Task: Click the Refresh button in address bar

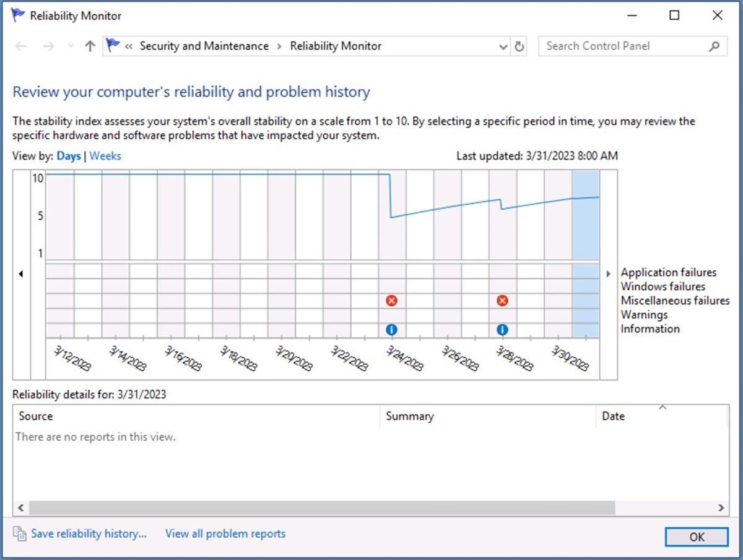Action: point(519,46)
